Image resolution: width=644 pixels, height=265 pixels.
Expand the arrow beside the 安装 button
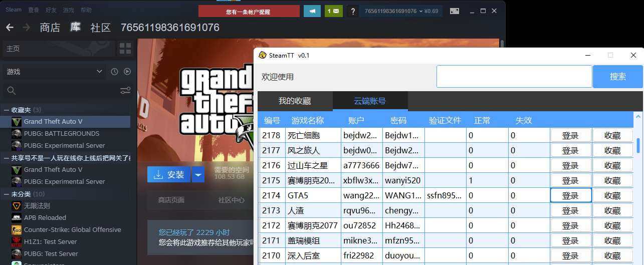[198, 175]
